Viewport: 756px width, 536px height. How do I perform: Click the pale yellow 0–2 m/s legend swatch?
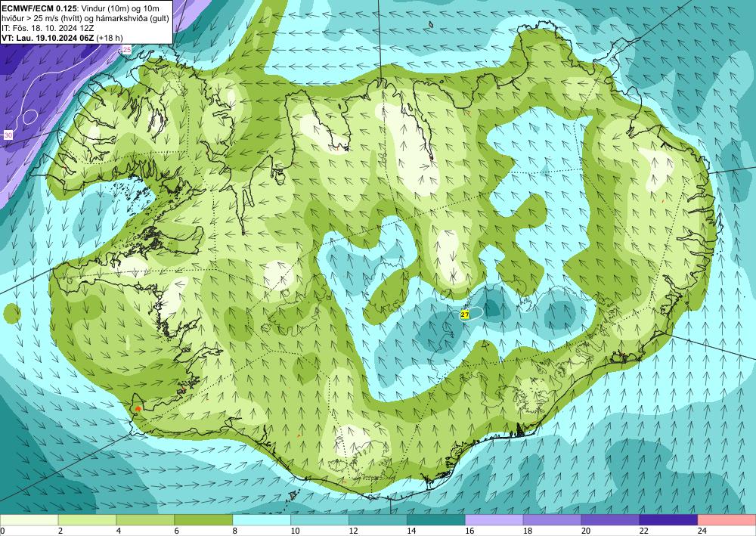29,520
